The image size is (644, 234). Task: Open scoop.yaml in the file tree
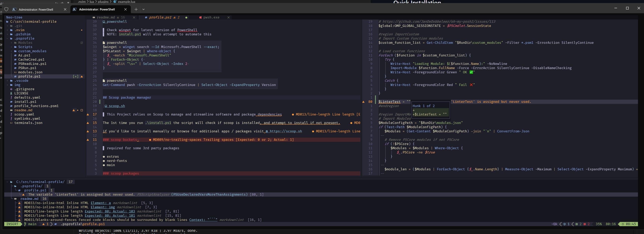(24, 114)
